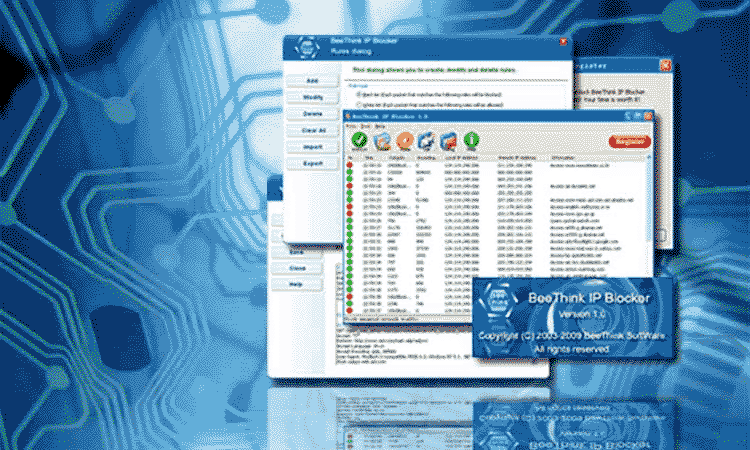Click the red Register button
The width and height of the screenshot is (750, 450).
[629, 142]
